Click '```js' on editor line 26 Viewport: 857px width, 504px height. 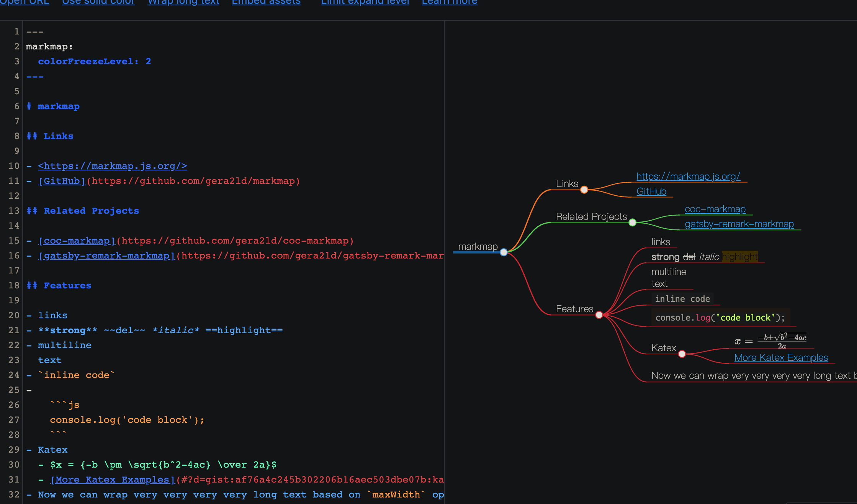65,405
